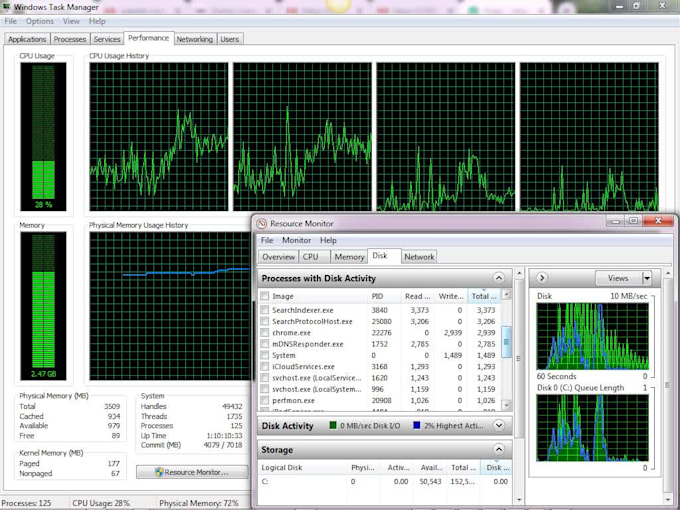Check the SearchIndexer.exe checkbox

pos(265,310)
